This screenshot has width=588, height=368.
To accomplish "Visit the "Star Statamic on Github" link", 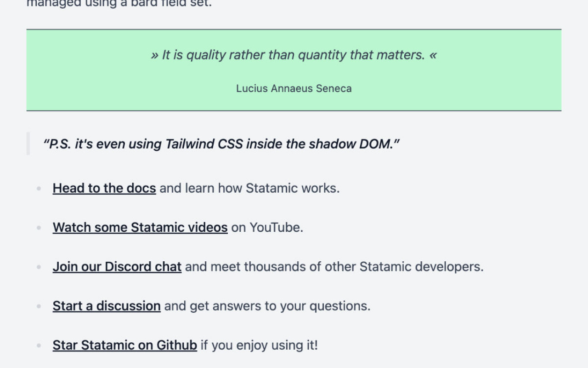I will click(125, 345).
